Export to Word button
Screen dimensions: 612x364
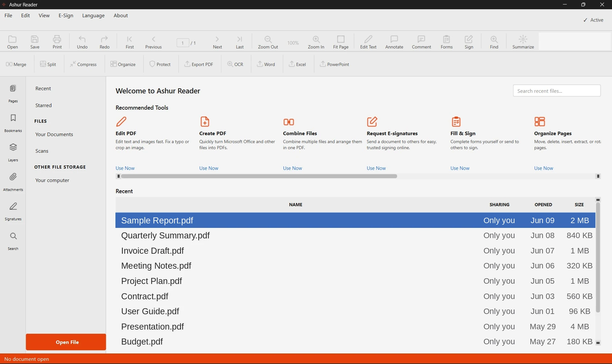(266, 64)
